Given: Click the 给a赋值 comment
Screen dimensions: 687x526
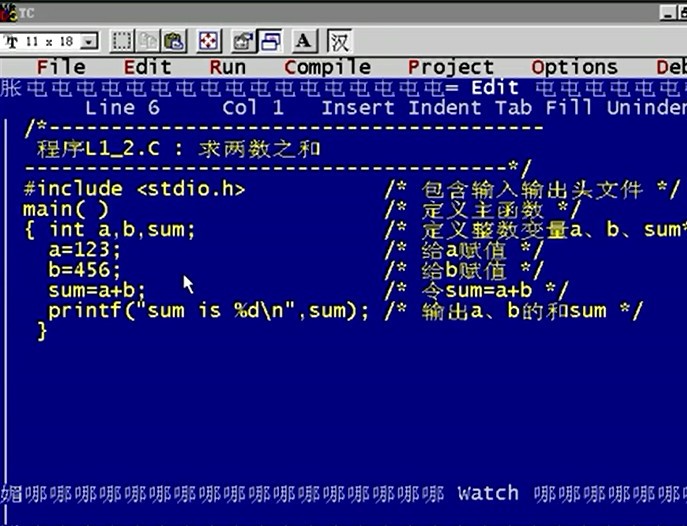Looking at the screenshot, I should [464, 250].
